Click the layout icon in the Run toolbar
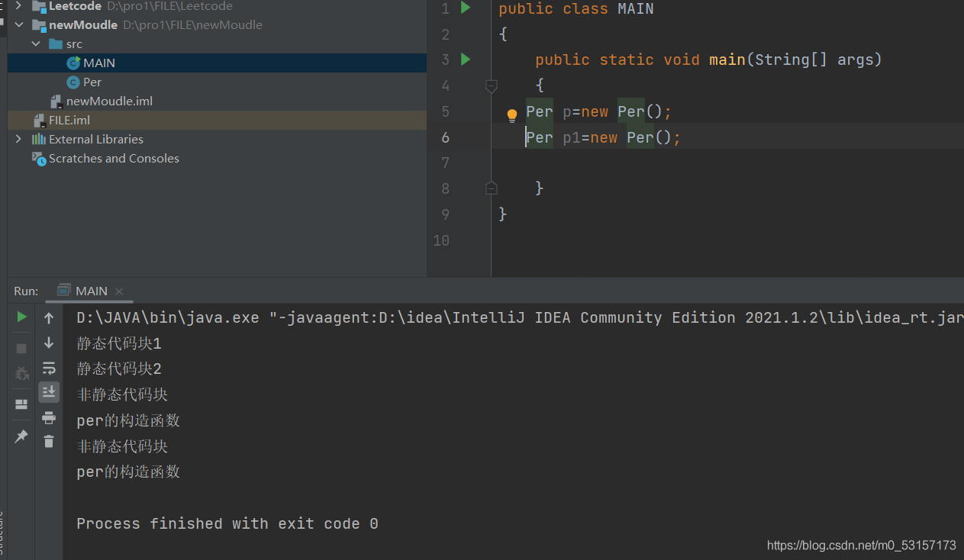This screenshot has width=964, height=560. (x=22, y=404)
